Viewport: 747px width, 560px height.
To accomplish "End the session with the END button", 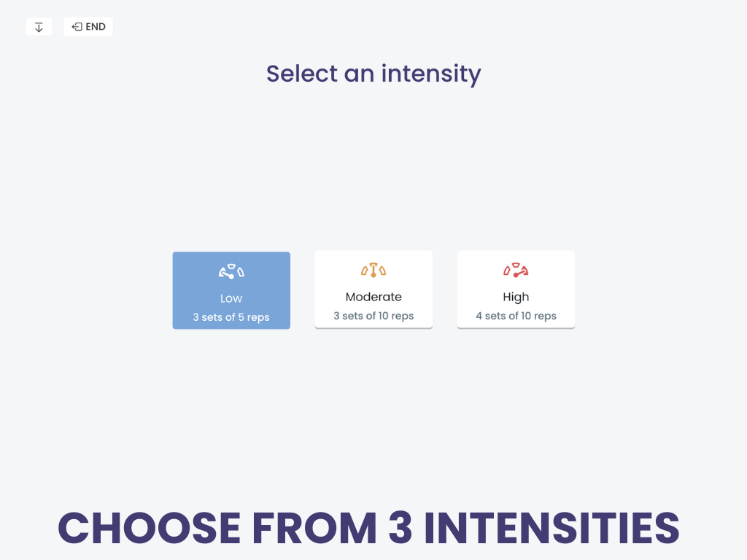I will click(88, 27).
